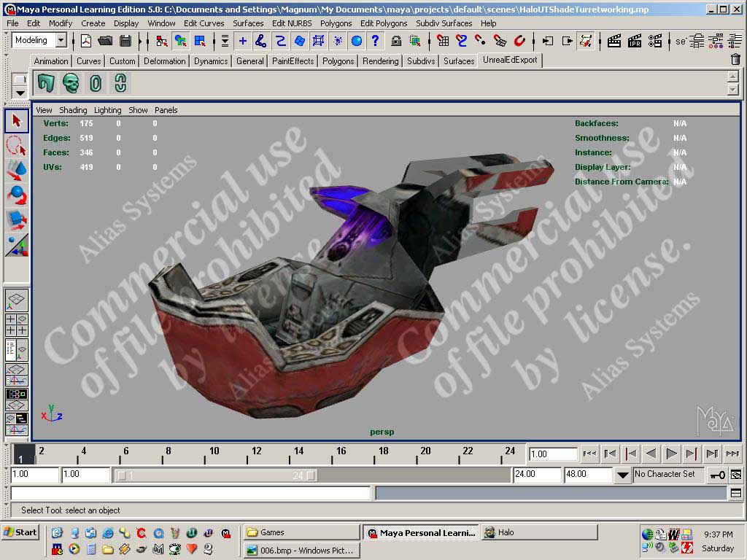Click the Open Scene folder icon
The width and height of the screenshot is (747, 560).
tap(105, 41)
